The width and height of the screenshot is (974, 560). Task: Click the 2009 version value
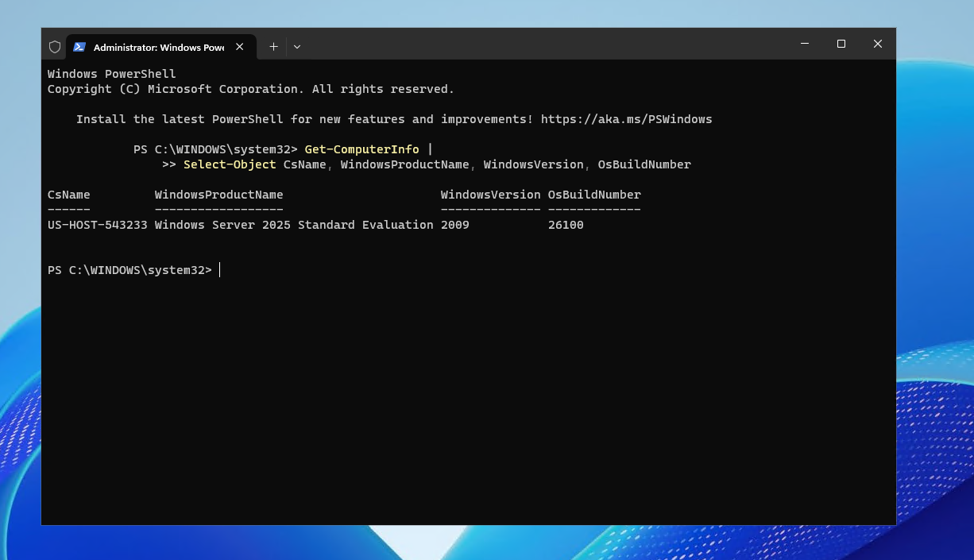coord(455,225)
